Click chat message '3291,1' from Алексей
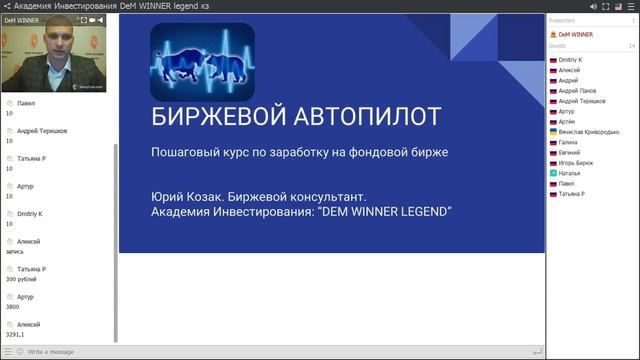The width and height of the screenshot is (640, 360). click(15, 335)
